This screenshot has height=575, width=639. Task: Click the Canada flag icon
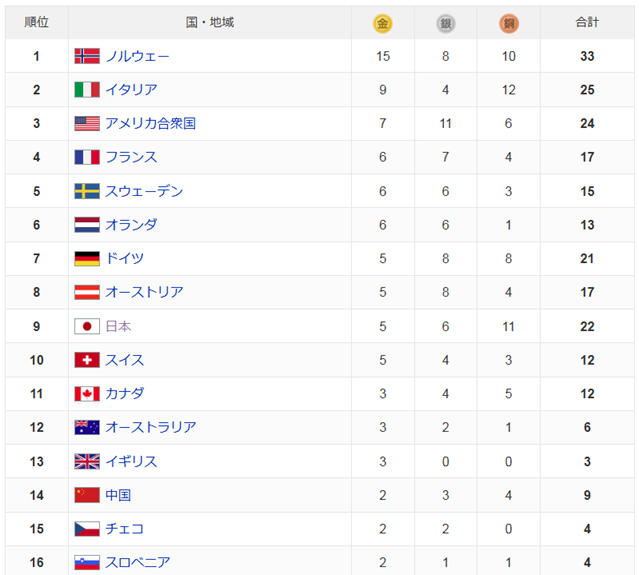[x=87, y=394]
